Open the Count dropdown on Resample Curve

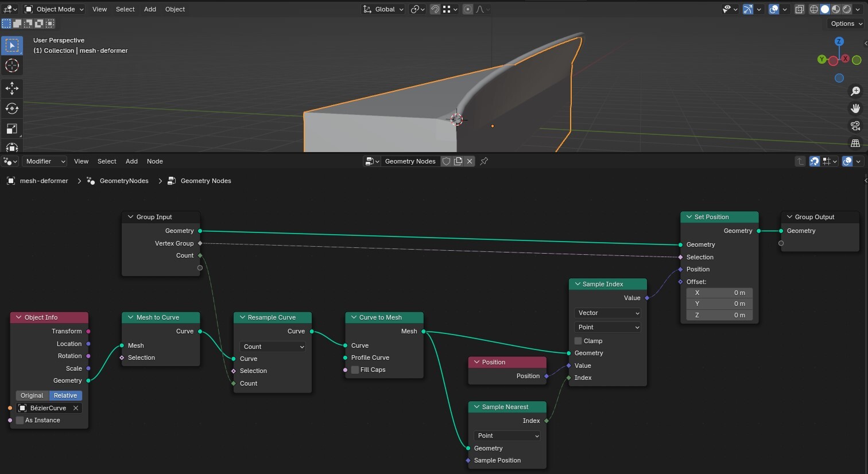272,346
